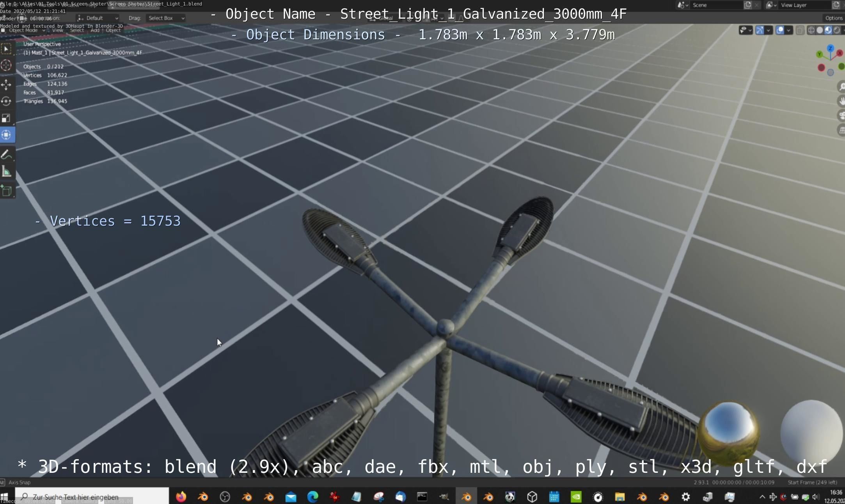Open the Options dropdown in header

pyautogui.click(x=834, y=18)
